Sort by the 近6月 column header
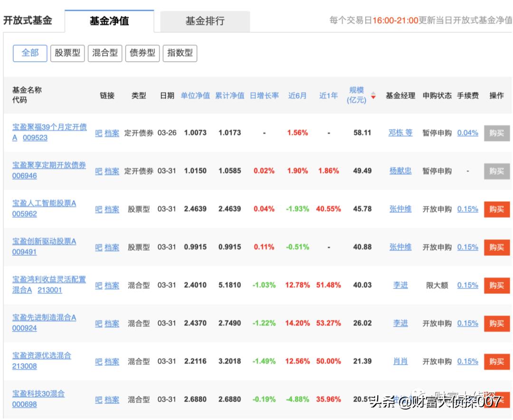513x420 pixels. 296,95
